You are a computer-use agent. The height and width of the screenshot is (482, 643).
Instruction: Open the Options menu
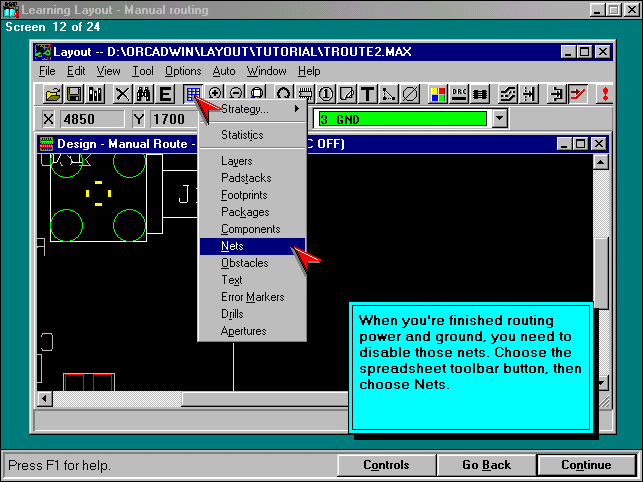click(183, 71)
